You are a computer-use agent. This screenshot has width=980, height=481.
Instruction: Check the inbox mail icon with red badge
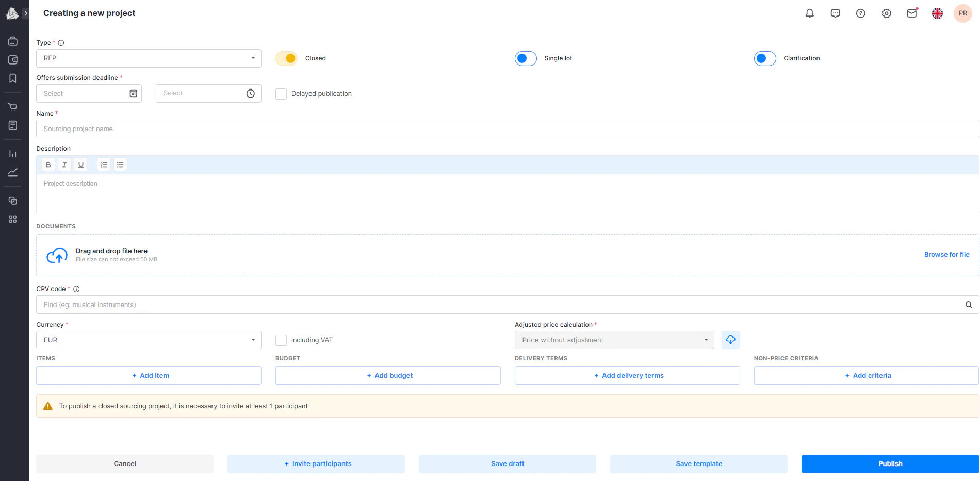coord(912,13)
